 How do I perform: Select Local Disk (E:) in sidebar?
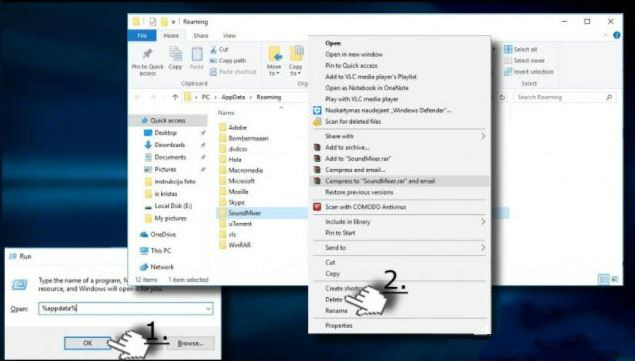tap(173, 206)
